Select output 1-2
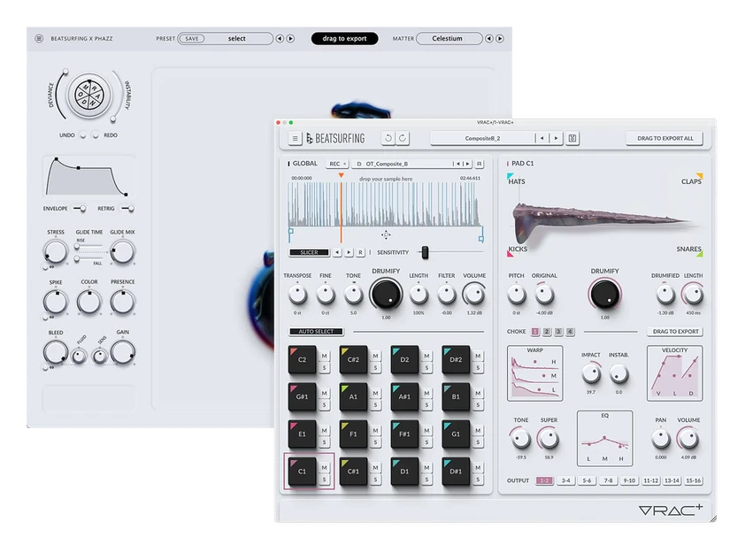The width and height of the screenshot is (753, 560). pyautogui.click(x=544, y=480)
